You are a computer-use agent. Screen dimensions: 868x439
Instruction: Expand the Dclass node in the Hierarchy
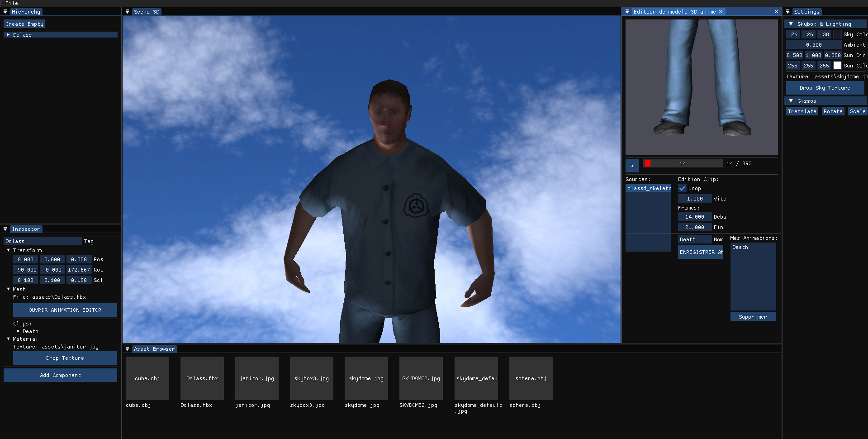[x=7, y=34]
